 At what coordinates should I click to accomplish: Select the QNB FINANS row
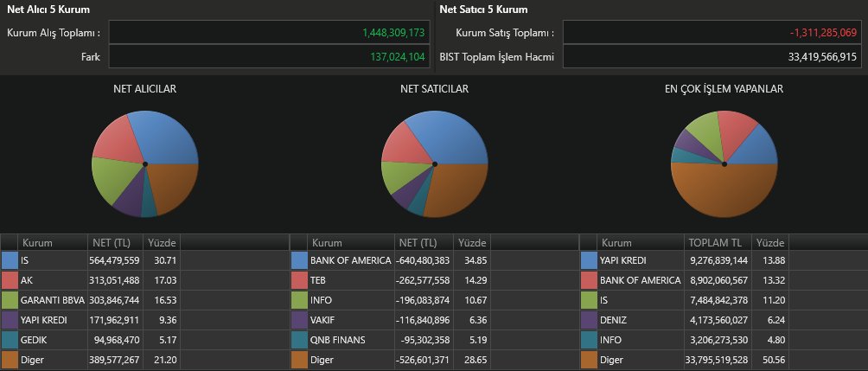tap(435, 340)
